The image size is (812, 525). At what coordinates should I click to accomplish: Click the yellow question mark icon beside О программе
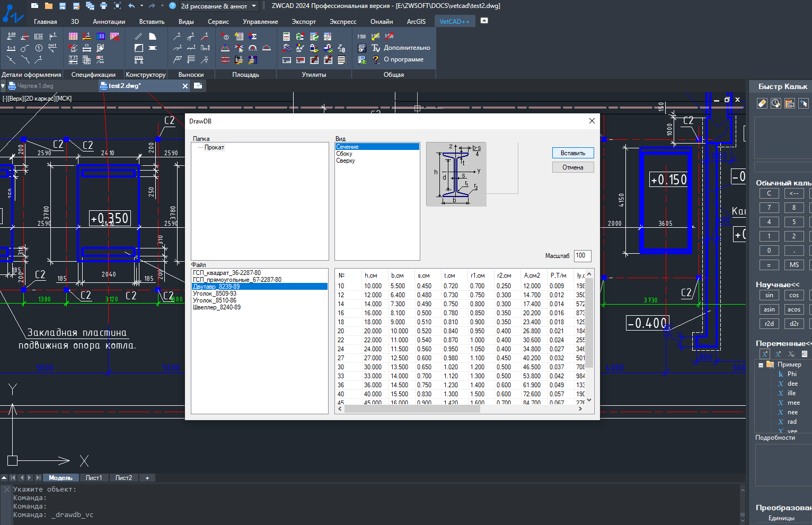click(376, 60)
